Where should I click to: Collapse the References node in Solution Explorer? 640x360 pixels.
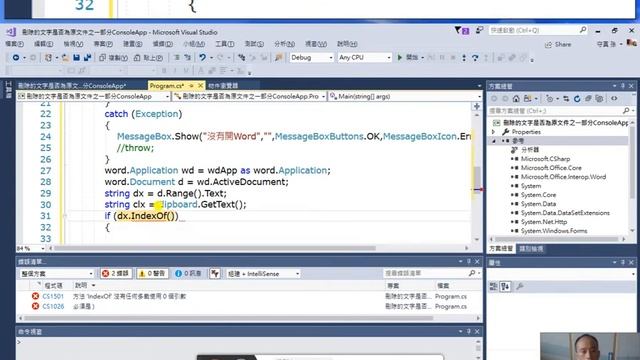pyautogui.click(x=493, y=141)
